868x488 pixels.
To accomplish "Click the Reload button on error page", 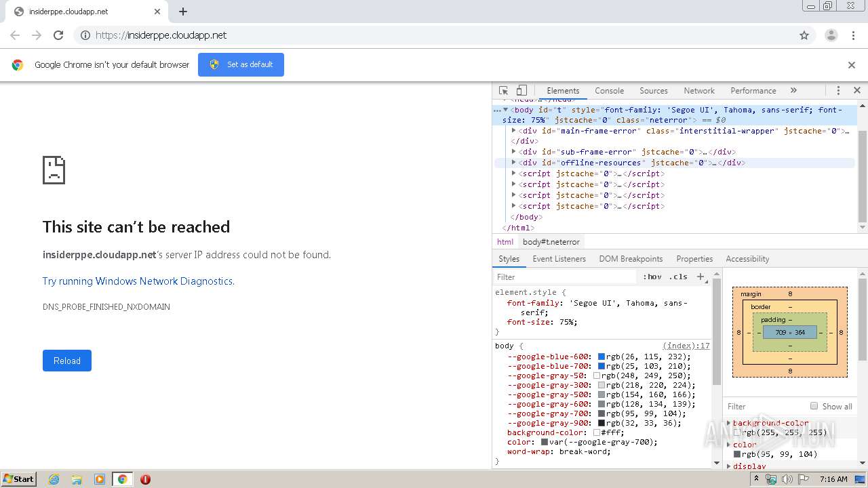I will (67, 361).
